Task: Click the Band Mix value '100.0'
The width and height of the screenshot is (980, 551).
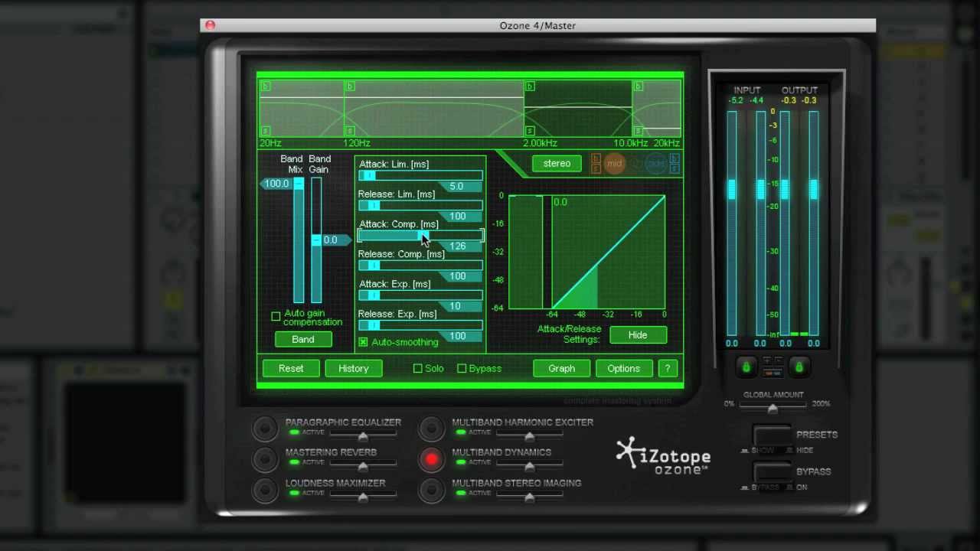Action: tap(276, 184)
